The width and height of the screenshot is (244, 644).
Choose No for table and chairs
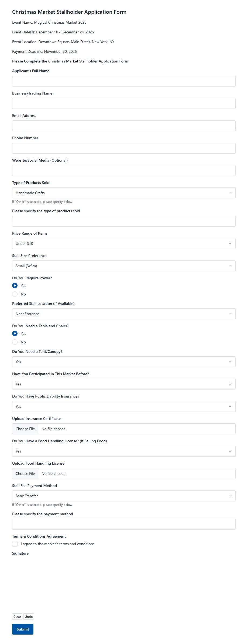15,342
